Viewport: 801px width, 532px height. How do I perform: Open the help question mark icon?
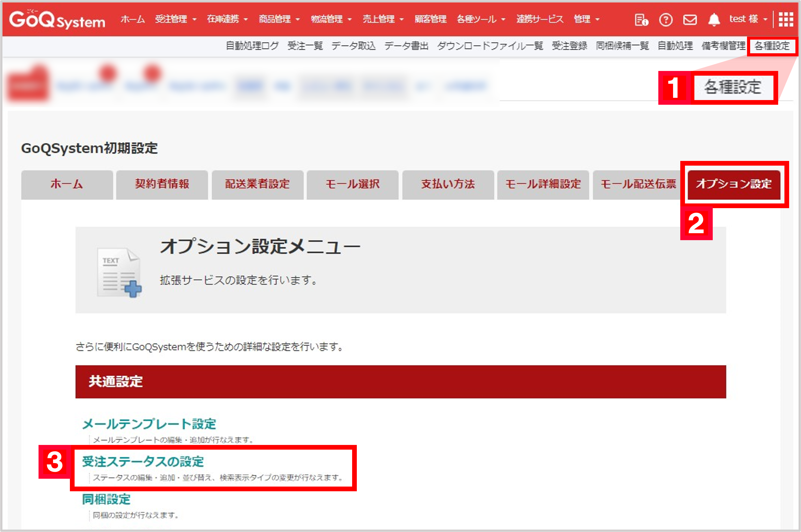click(665, 20)
